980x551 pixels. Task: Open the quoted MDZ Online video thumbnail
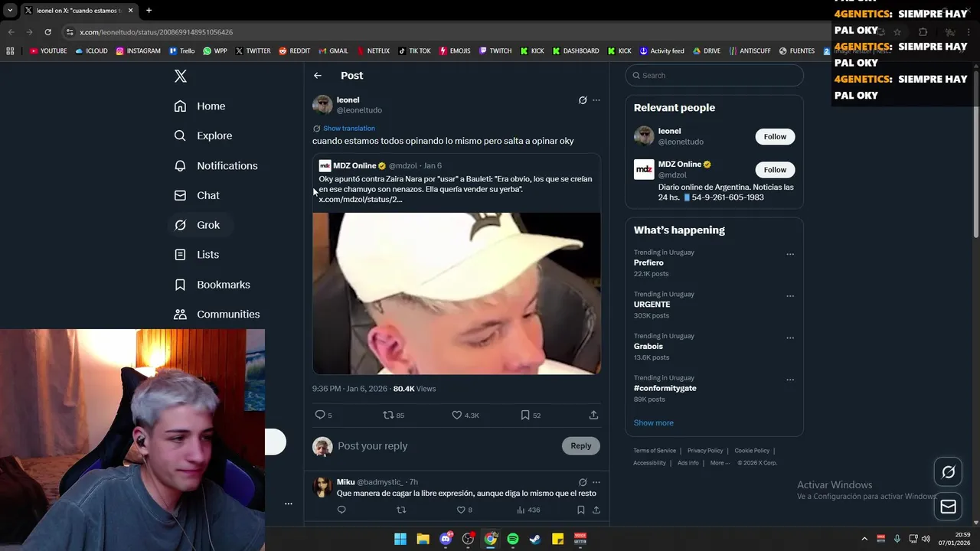[x=456, y=293]
